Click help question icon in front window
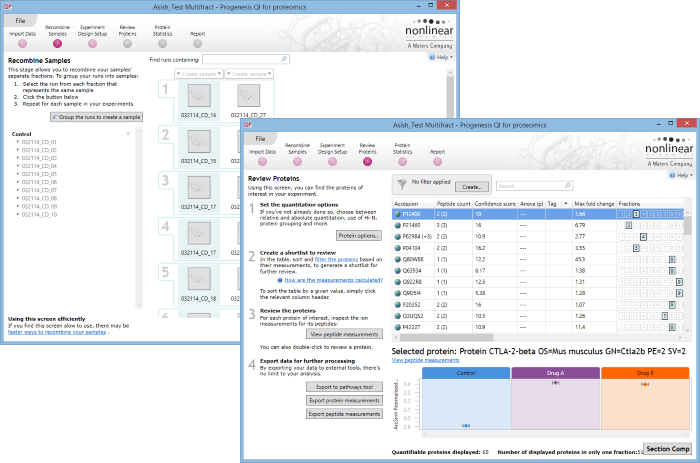This screenshot has width=700, height=463. [x=672, y=175]
